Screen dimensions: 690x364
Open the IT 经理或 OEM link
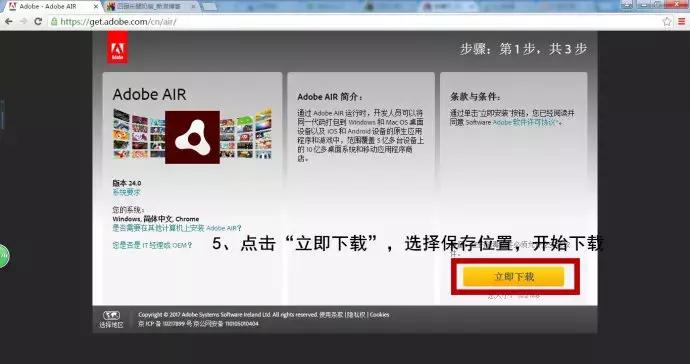pos(152,245)
